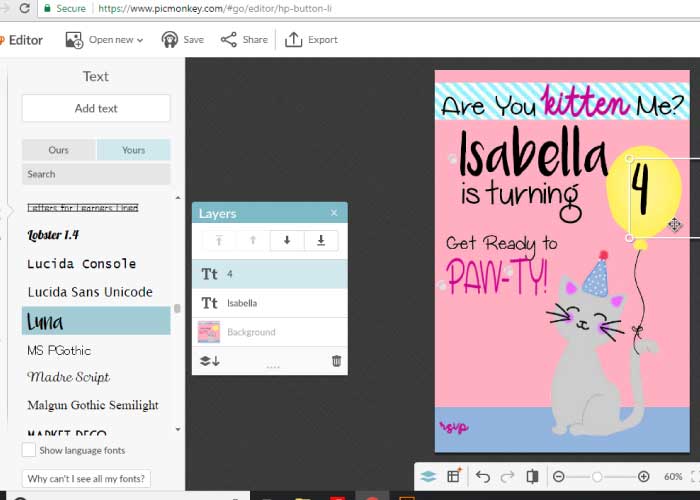Viewport: 700px width, 500px height.
Task: Click the Add text button
Action: click(x=96, y=108)
